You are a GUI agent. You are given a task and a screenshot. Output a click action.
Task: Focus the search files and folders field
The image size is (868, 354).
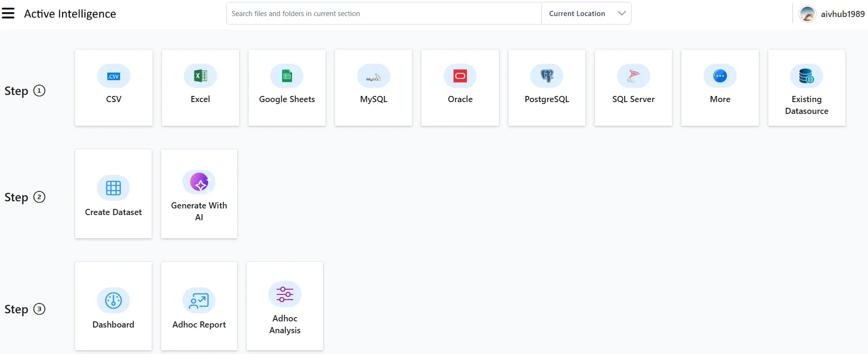[x=384, y=14]
